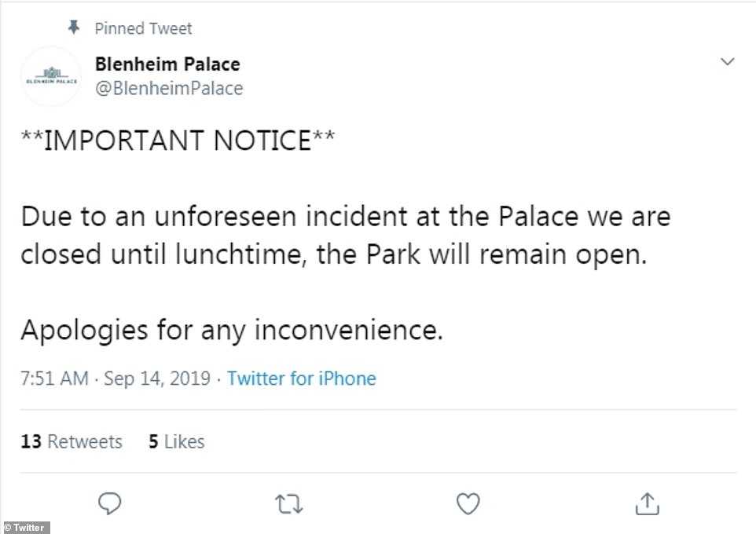Viewport: 756px width, 534px height.
Task: Like the tweet with the heart icon
Action: pyautogui.click(x=469, y=502)
